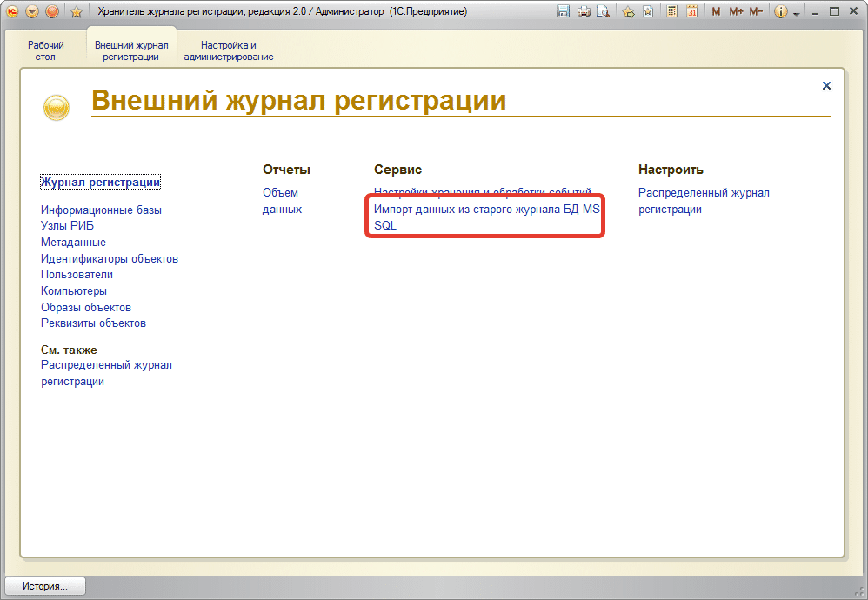Click the M memory recall icon
Image resolution: width=868 pixels, height=600 pixels.
tap(715, 11)
